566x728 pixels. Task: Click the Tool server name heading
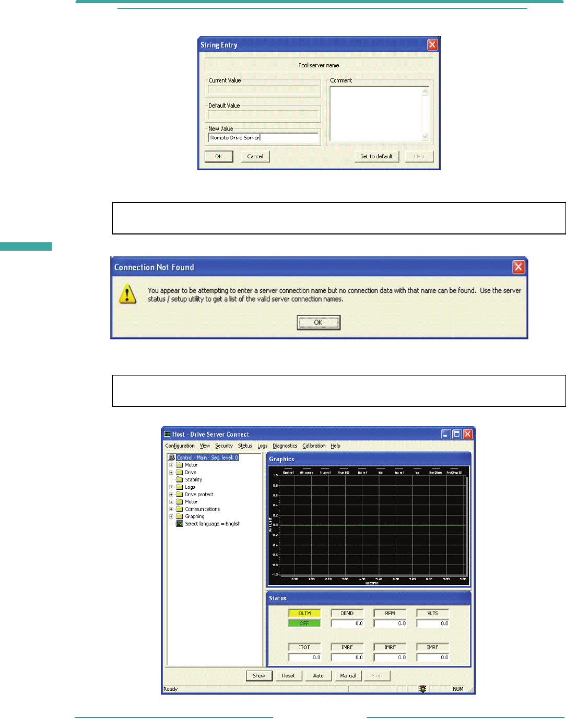click(319, 65)
